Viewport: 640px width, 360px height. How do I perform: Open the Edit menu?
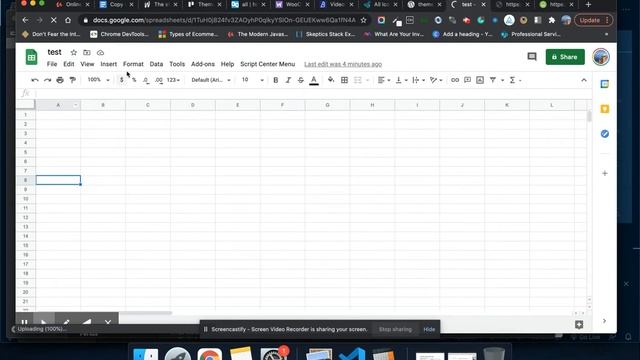69,64
